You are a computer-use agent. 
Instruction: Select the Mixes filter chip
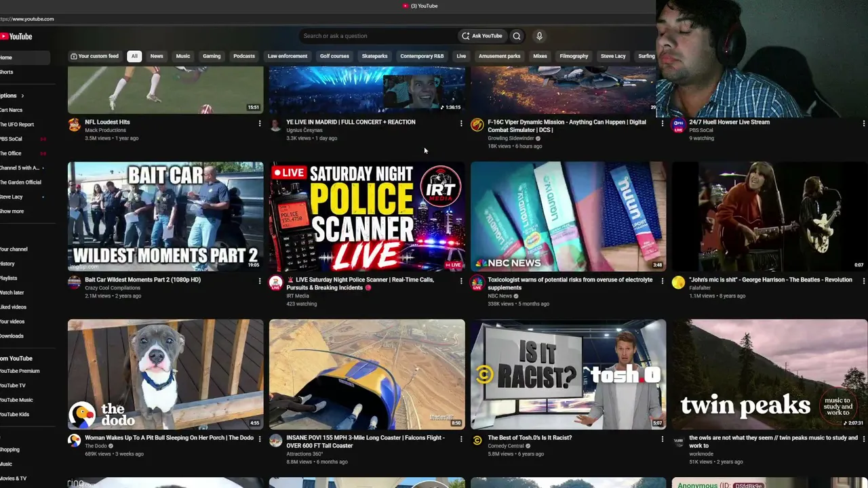coord(540,56)
